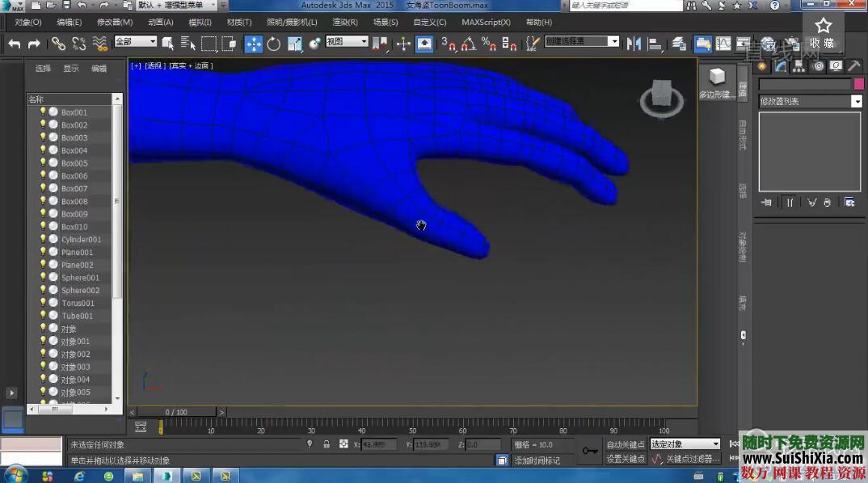Activate the Select and Move tool
868x483 pixels.
pyautogui.click(x=254, y=44)
